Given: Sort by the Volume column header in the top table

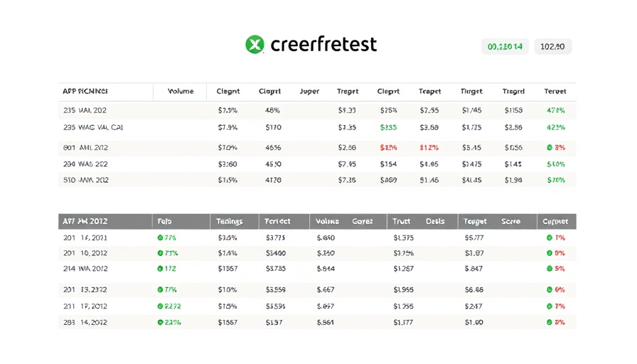Looking at the screenshot, I should coord(181,92).
